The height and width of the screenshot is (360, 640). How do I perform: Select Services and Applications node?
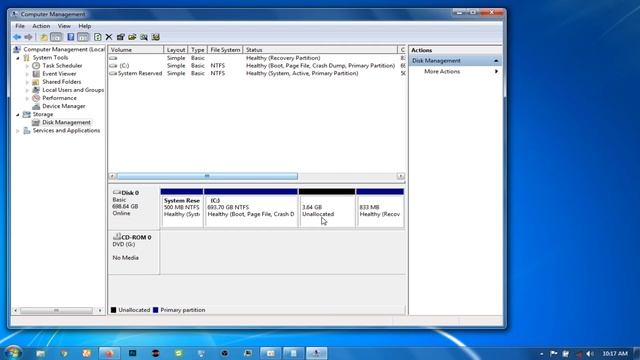click(x=66, y=131)
